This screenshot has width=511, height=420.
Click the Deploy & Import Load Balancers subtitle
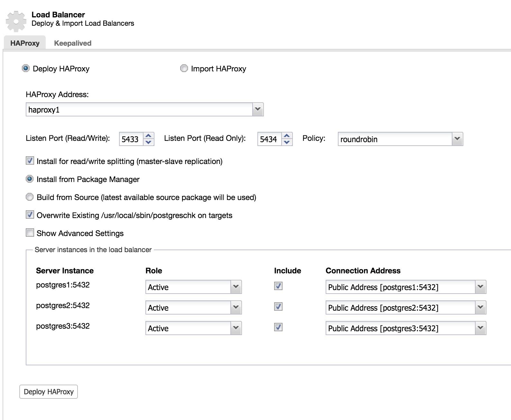(x=83, y=23)
